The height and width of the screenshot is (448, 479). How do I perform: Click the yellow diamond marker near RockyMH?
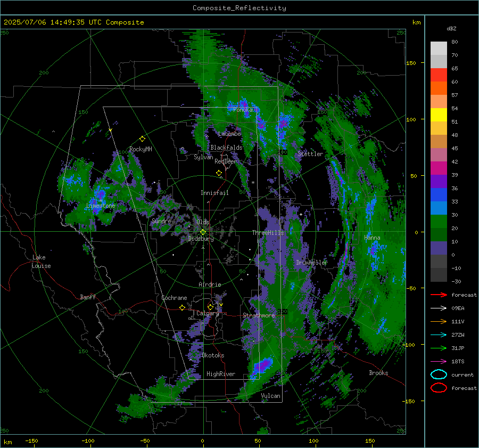[x=142, y=139]
